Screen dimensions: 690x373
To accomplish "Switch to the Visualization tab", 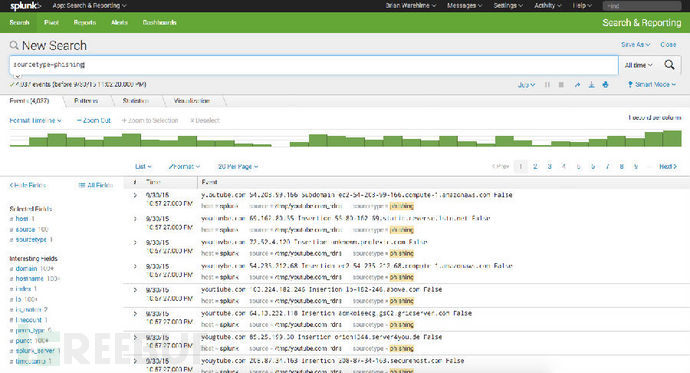I will click(x=192, y=101).
